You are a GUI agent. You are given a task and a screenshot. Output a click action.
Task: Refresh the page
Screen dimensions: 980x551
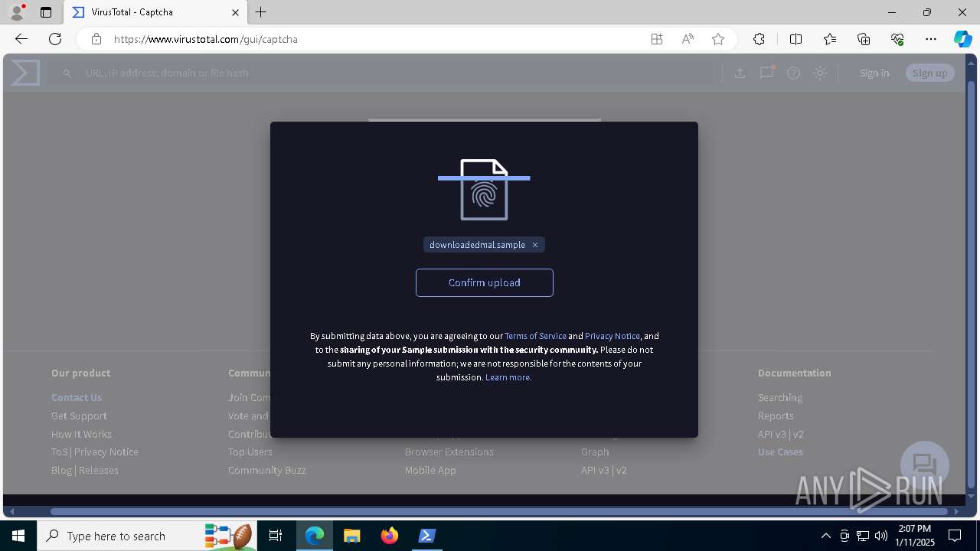pyautogui.click(x=55, y=39)
